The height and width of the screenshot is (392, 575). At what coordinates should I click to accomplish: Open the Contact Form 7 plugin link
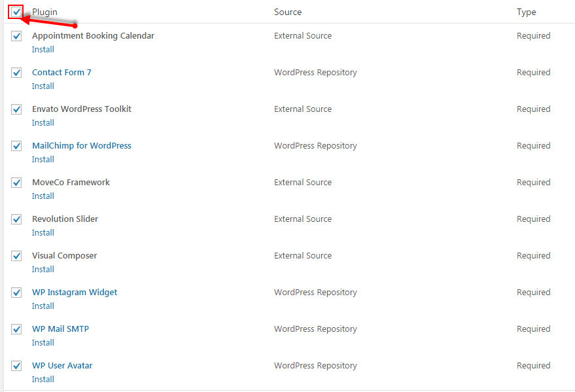click(x=61, y=72)
